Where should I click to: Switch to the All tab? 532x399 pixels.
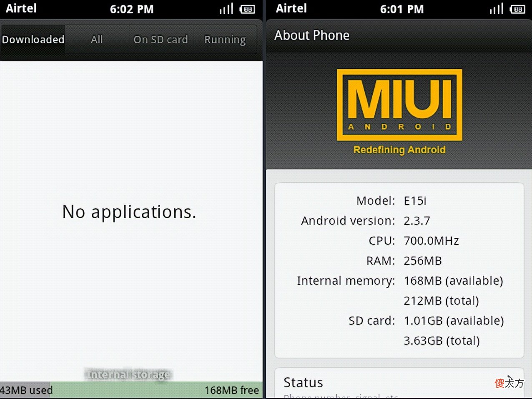click(97, 40)
